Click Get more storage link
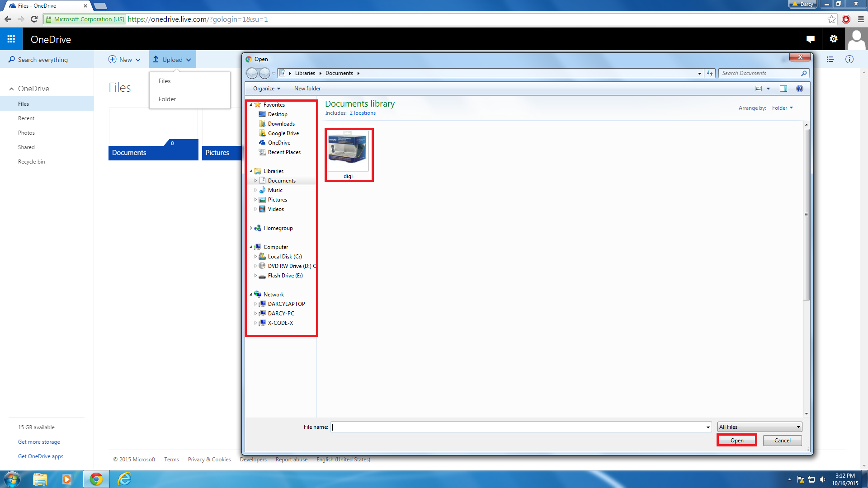This screenshot has width=868, height=488. click(x=39, y=442)
